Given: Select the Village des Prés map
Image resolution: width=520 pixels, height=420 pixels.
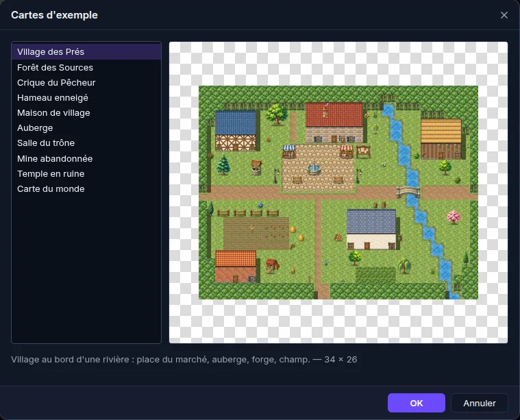Looking at the screenshot, I should (x=86, y=52).
